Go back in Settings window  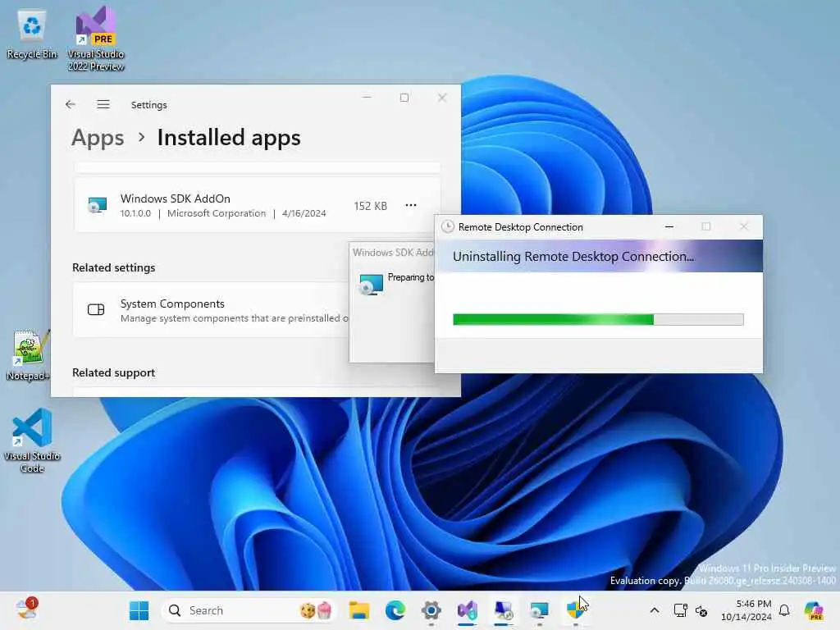(x=71, y=104)
